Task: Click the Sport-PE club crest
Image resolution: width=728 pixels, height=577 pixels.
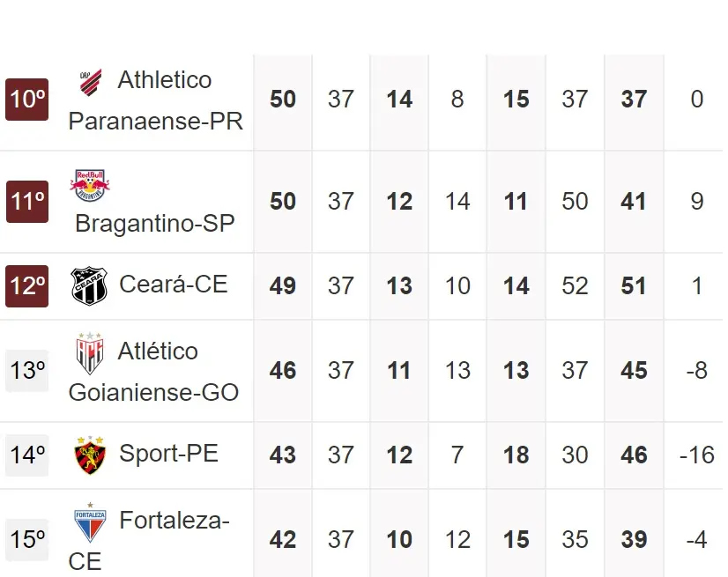Action: coord(90,455)
